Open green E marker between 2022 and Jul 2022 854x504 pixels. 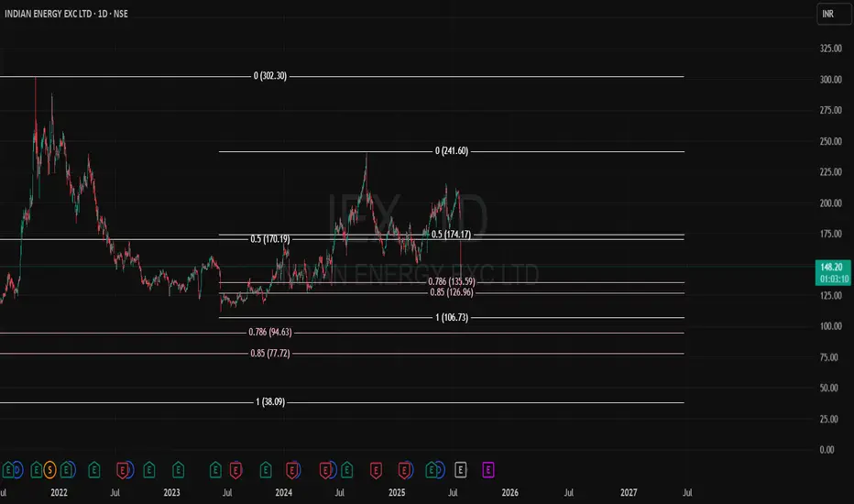pos(94,470)
